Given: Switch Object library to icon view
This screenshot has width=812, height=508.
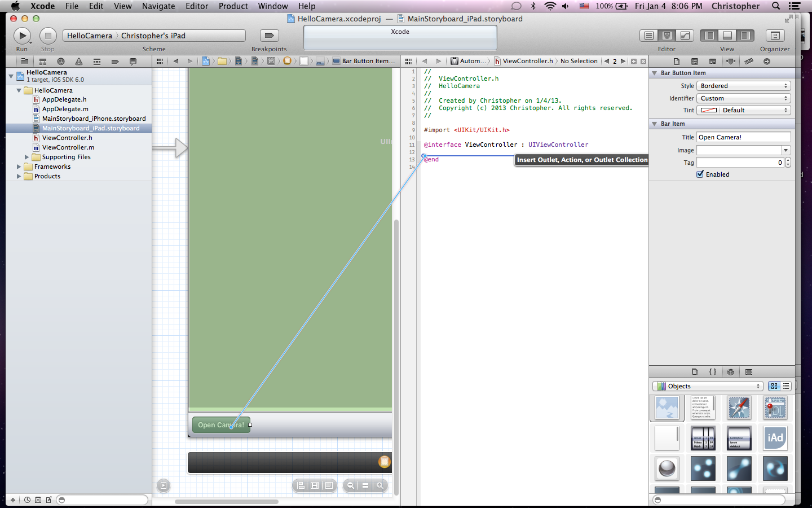Looking at the screenshot, I should click(774, 386).
